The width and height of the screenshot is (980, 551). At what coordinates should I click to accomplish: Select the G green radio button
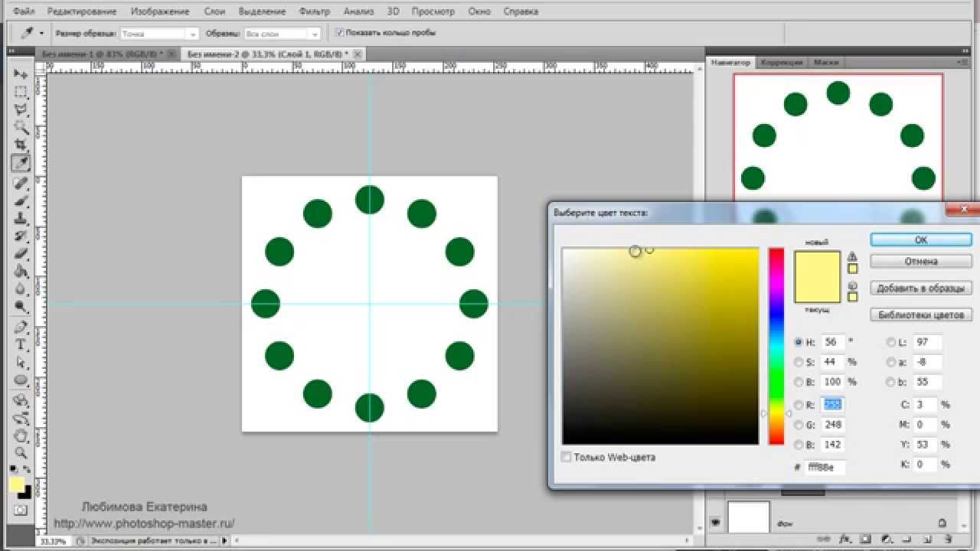pos(799,425)
